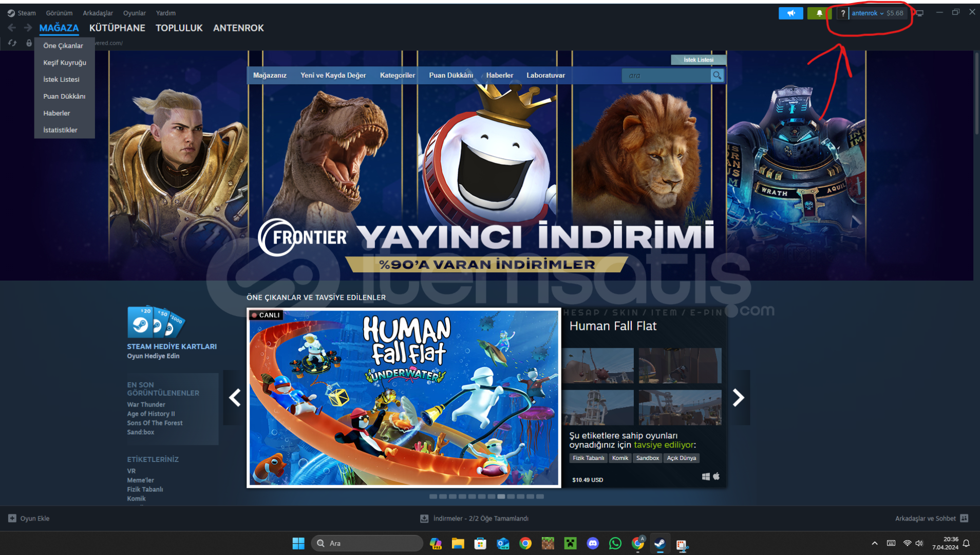Click the Big Picture mode monitor icon
This screenshot has height=555, width=980.
tap(919, 13)
